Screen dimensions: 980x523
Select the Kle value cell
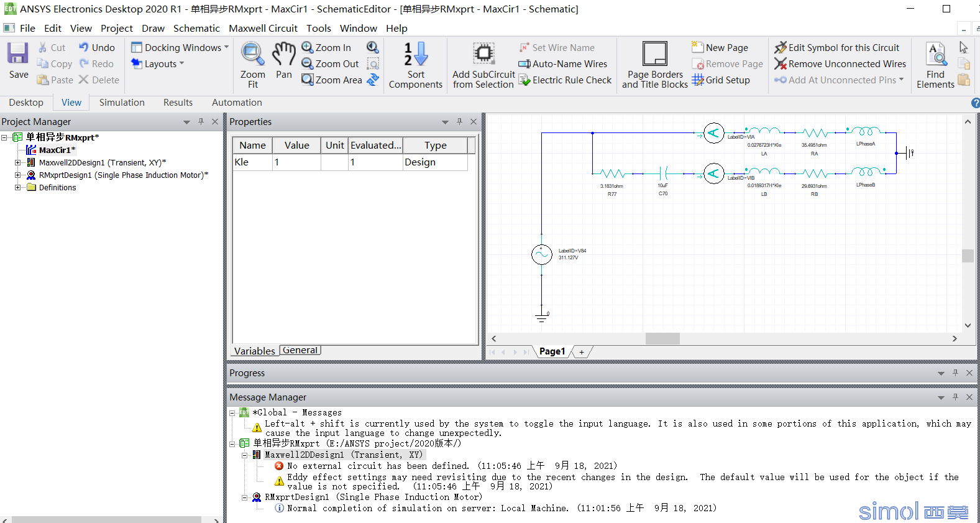click(x=296, y=162)
